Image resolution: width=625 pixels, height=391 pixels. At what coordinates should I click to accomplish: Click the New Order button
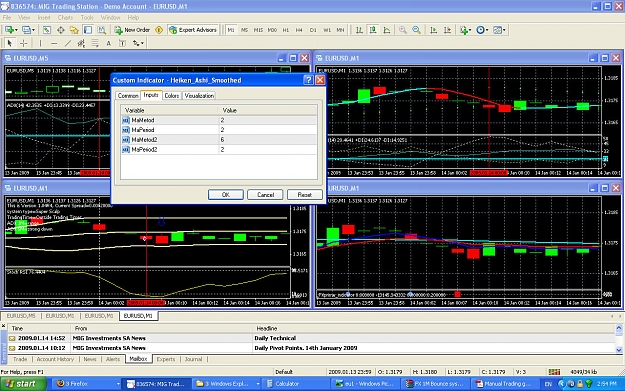132,30
